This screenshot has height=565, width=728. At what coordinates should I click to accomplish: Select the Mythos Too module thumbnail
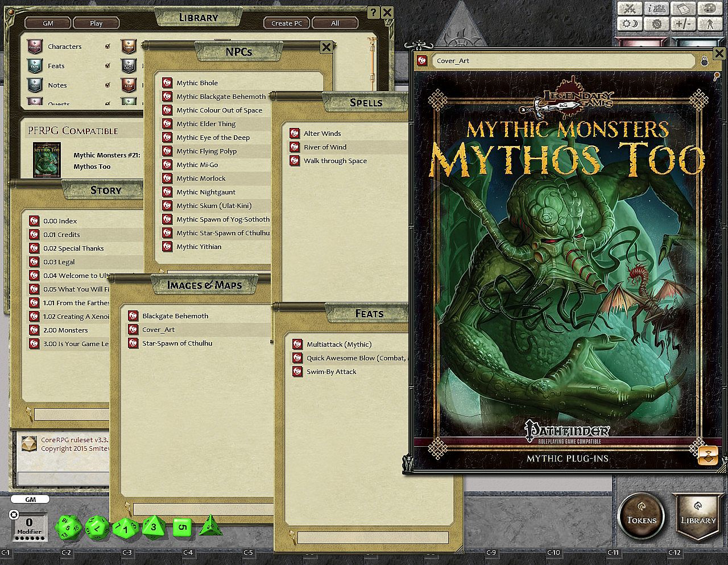(x=47, y=160)
